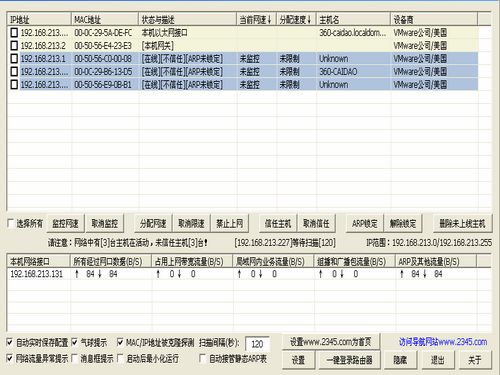Click the 删除未上线主机 button
The image size is (500, 375).
462,223
